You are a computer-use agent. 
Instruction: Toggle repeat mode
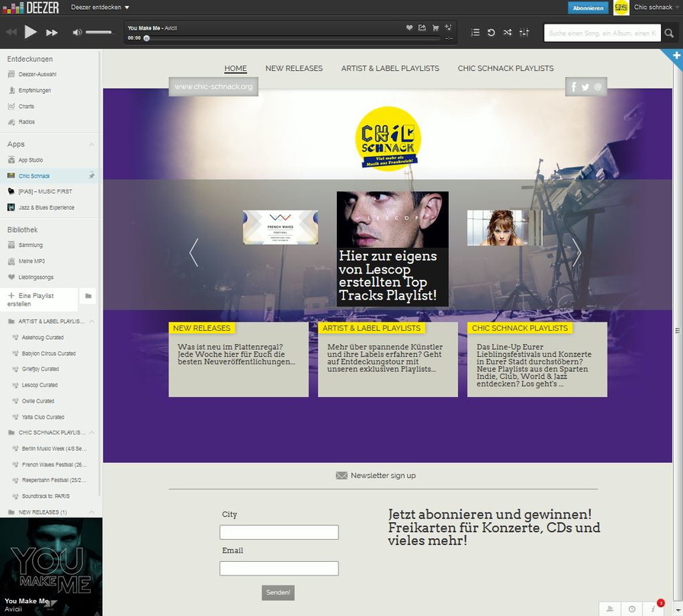(491, 33)
